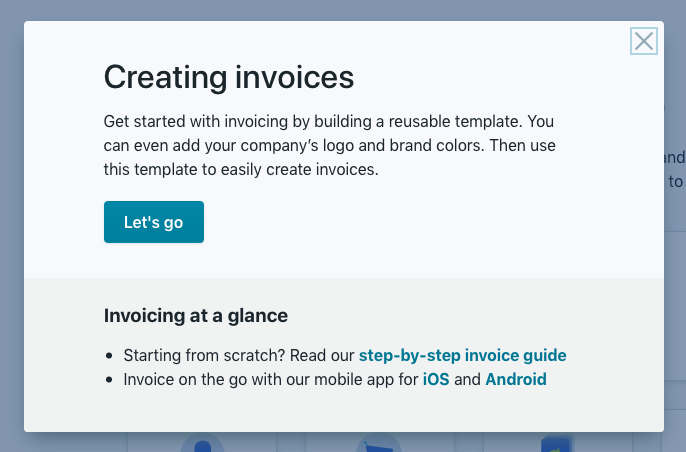This screenshot has height=452, width=686.
Task: Click the dimmed backdrop above the dialog
Action: click(x=343, y=10)
